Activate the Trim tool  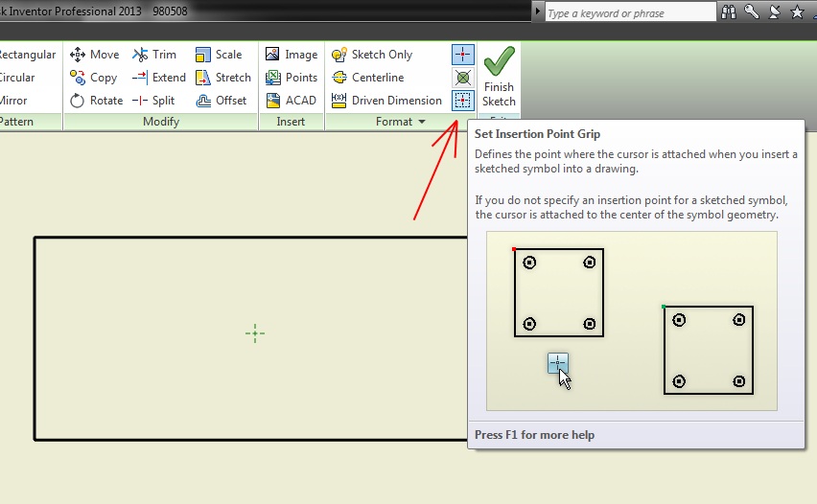click(153, 55)
